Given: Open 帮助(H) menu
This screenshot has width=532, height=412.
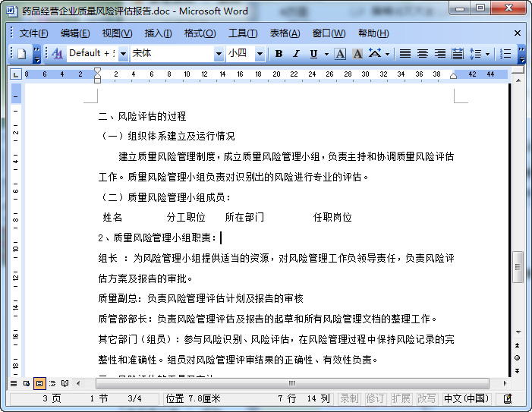Looking at the screenshot, I should tap(373, 33).
